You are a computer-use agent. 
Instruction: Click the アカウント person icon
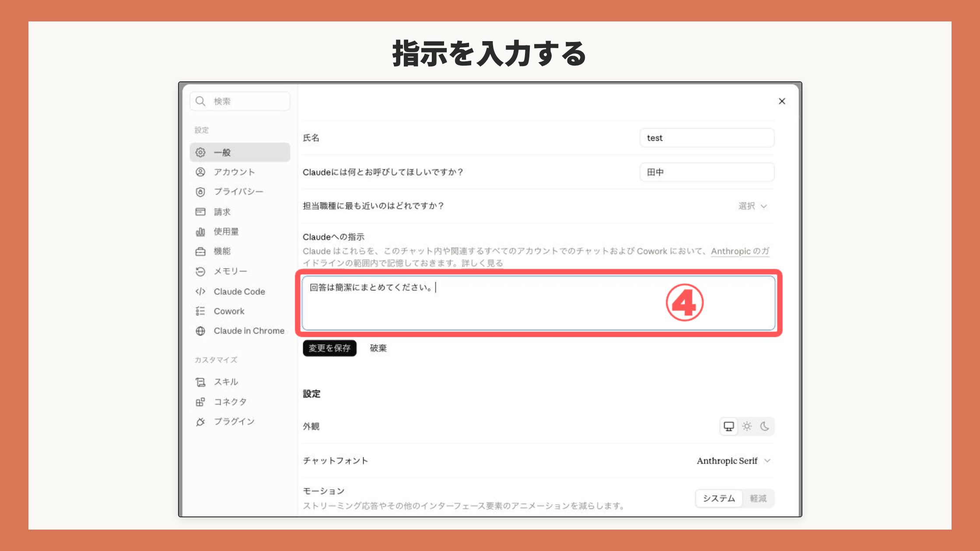pos(200,172)
